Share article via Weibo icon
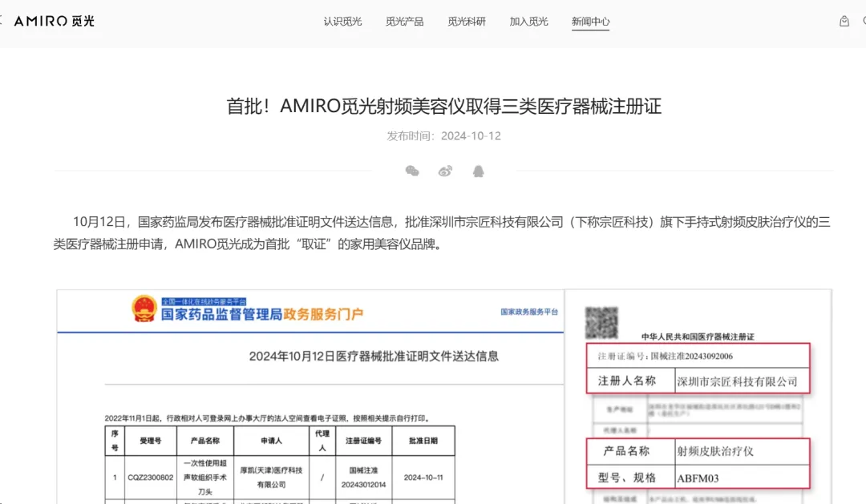Viewport: 866px width, 504px height. pyautogui.click(x=445, y=171)
